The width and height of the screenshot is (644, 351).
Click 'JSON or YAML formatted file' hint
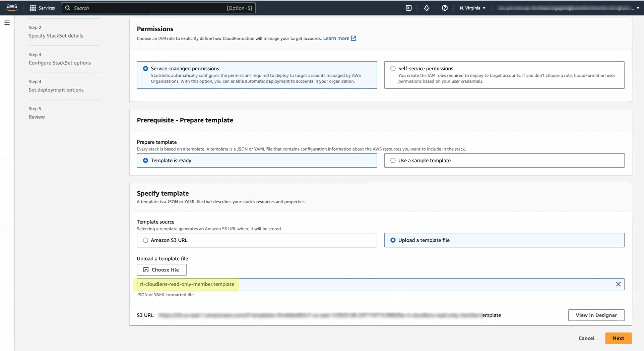pos(165,295)
